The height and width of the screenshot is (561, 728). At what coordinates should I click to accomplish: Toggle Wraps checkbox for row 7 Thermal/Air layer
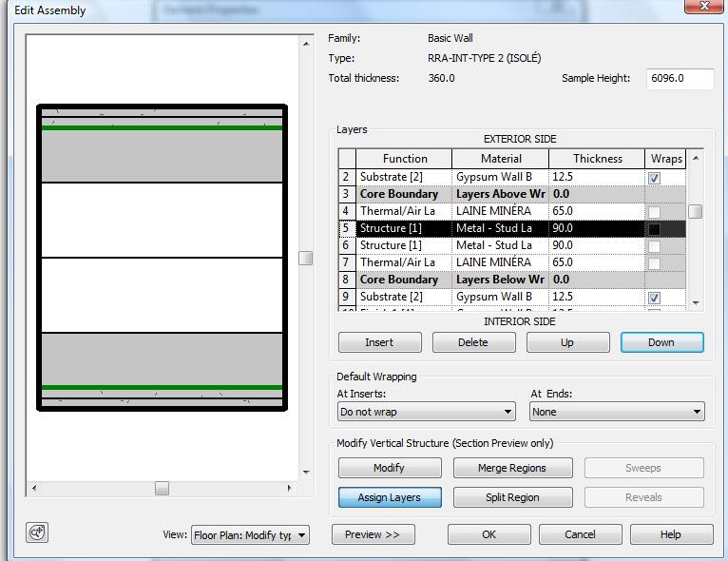tap(654, 263)
